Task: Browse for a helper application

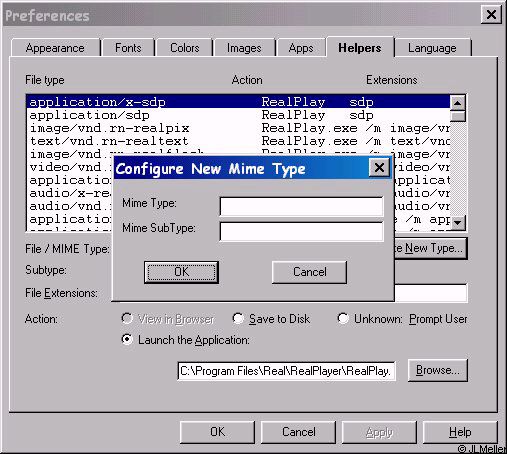Action: [438, 370]
